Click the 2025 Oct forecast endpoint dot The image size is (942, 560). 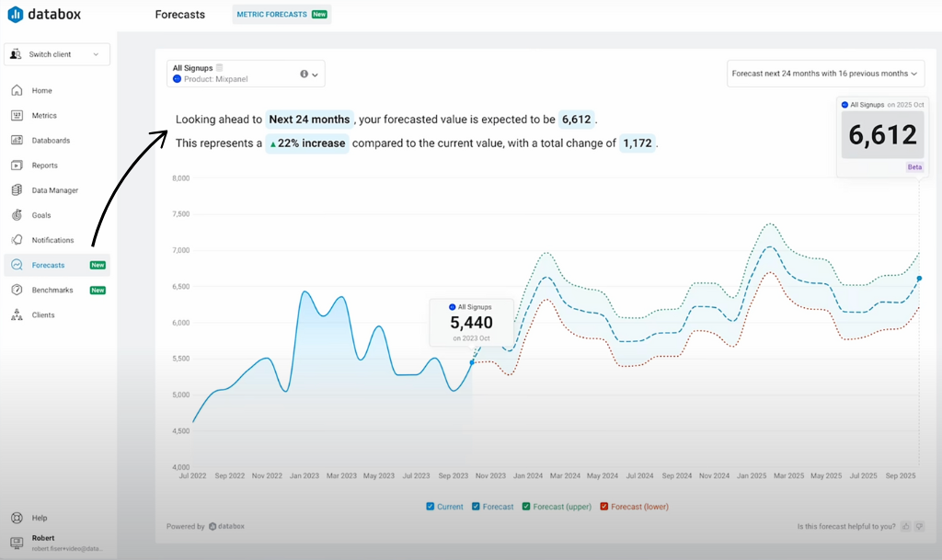919,279
